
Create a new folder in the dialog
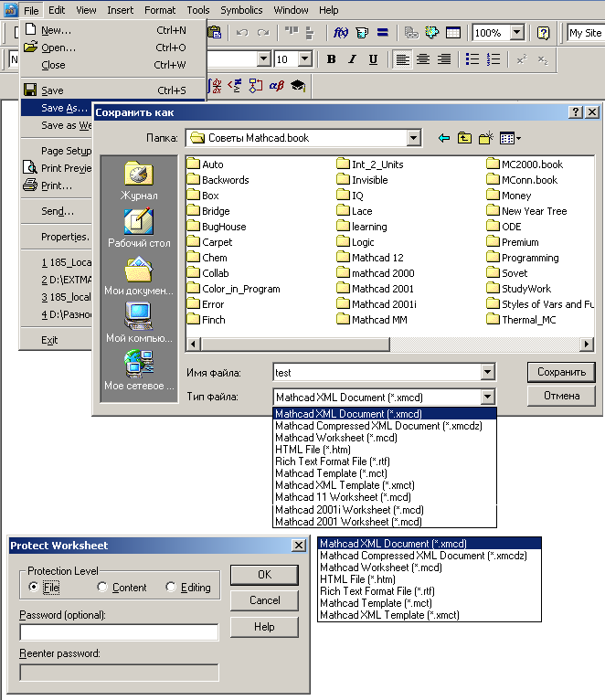(486, 138)
